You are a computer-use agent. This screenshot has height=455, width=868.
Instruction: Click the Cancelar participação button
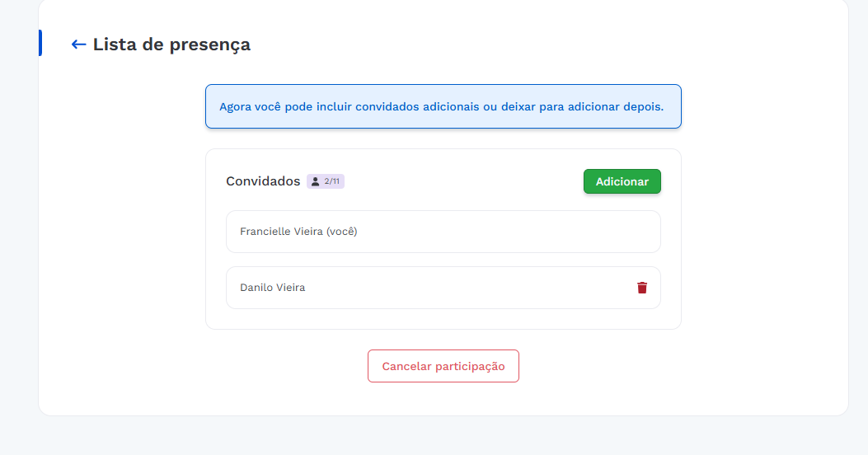tap(443, 366)
